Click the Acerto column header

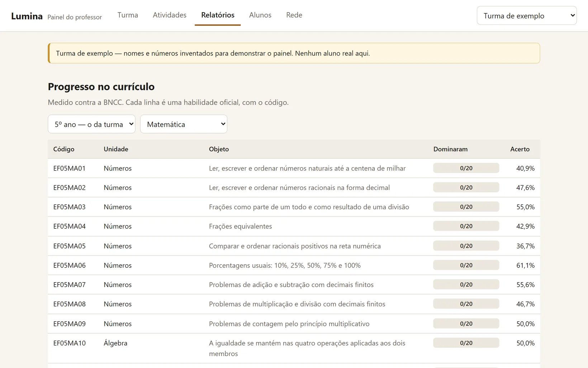click(520, 149)
